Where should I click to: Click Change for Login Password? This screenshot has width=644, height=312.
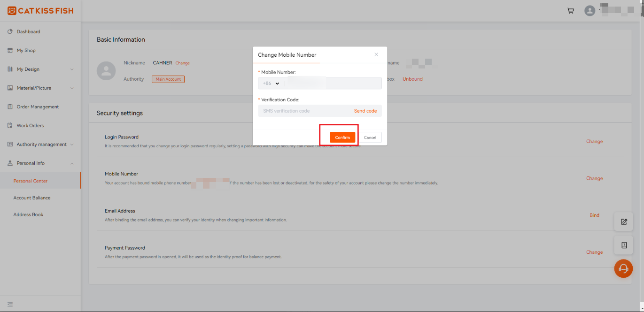pos(594,141)
